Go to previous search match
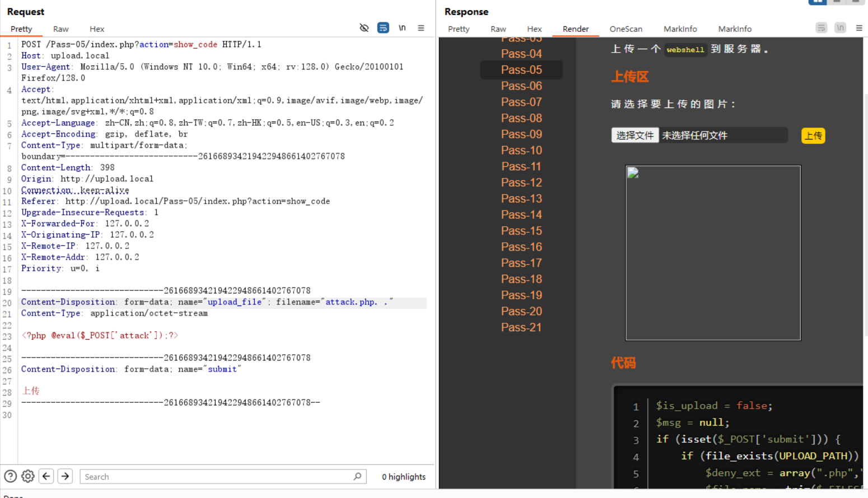The image size is (868, 498). tap(46, 476)
